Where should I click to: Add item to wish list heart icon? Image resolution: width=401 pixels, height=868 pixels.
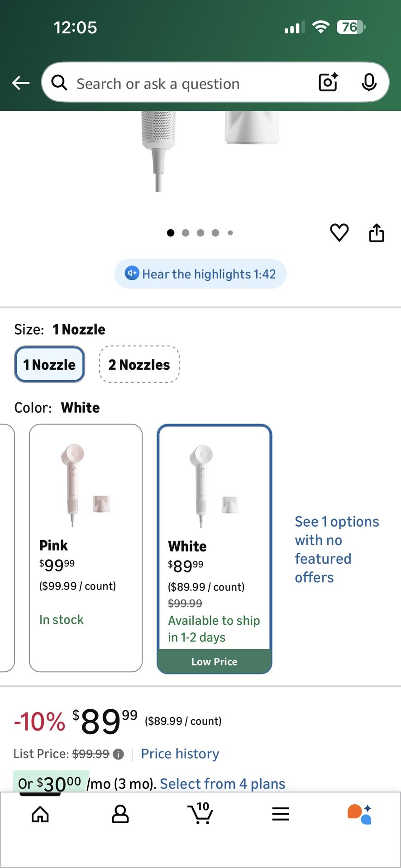[339, 232]
